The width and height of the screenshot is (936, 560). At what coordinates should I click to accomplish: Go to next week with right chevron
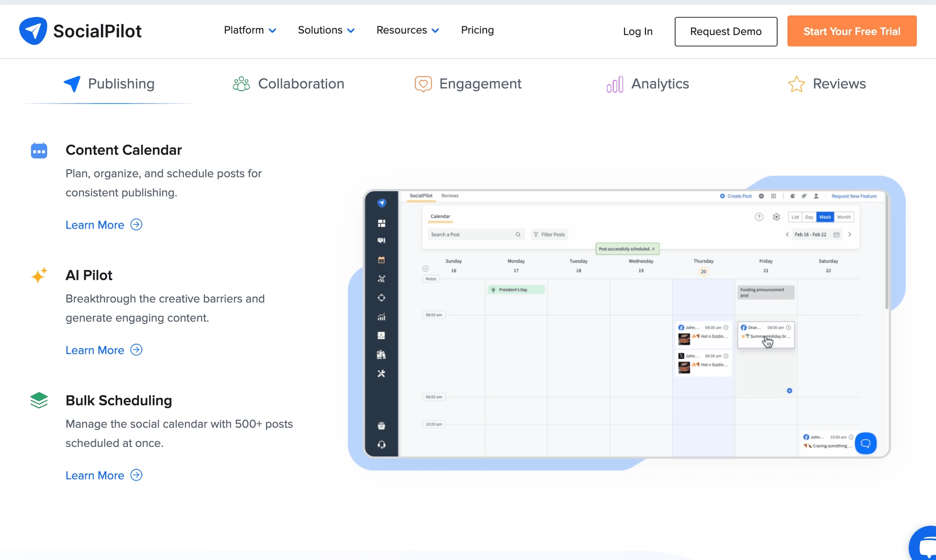click(850, 234)
